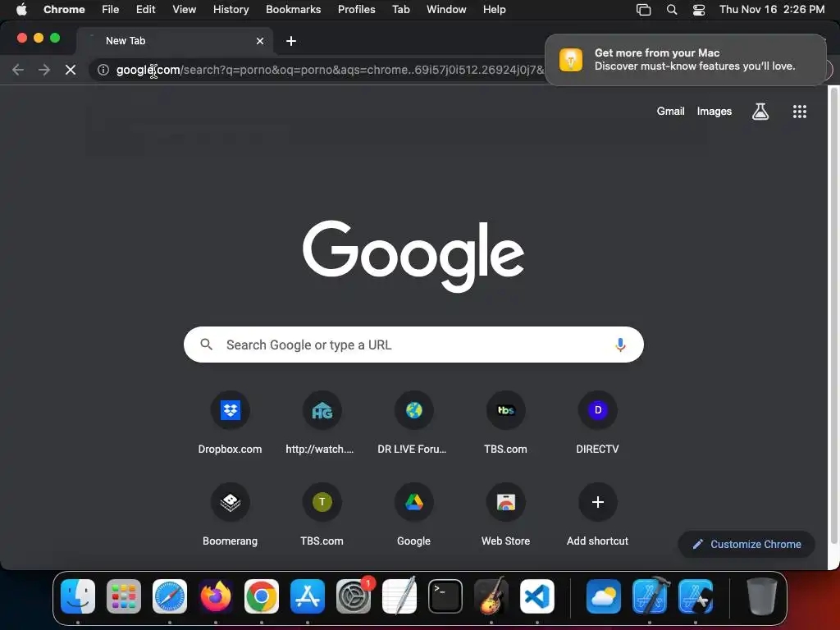View site information icon in address bar
Viewport: 840px width, 630px height.
[103, 70]
